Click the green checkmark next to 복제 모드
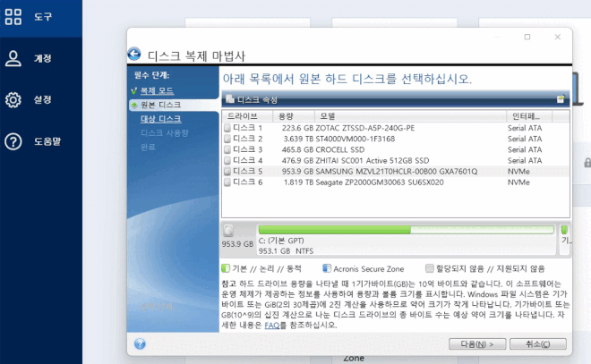The image size is (591, 364). pos(133,90)
